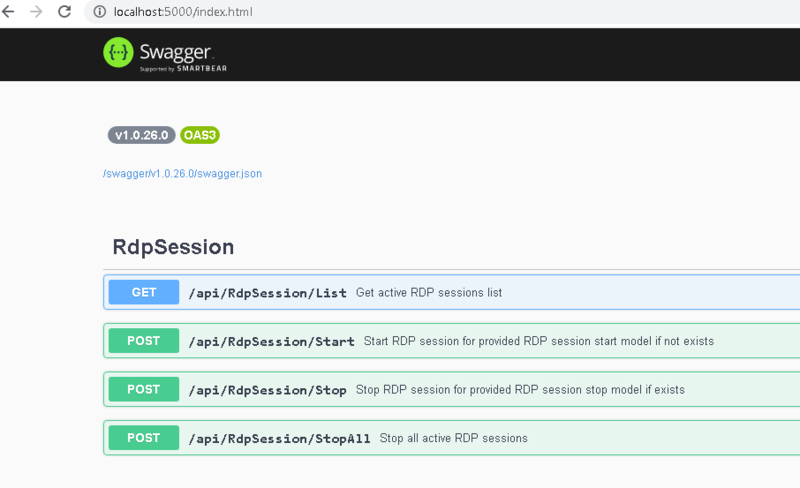The height and width of the screenshot is (488, 800).
Task: Collapse the RdpSession section heading
Action: pyautogui.click(x=173, y=247)
